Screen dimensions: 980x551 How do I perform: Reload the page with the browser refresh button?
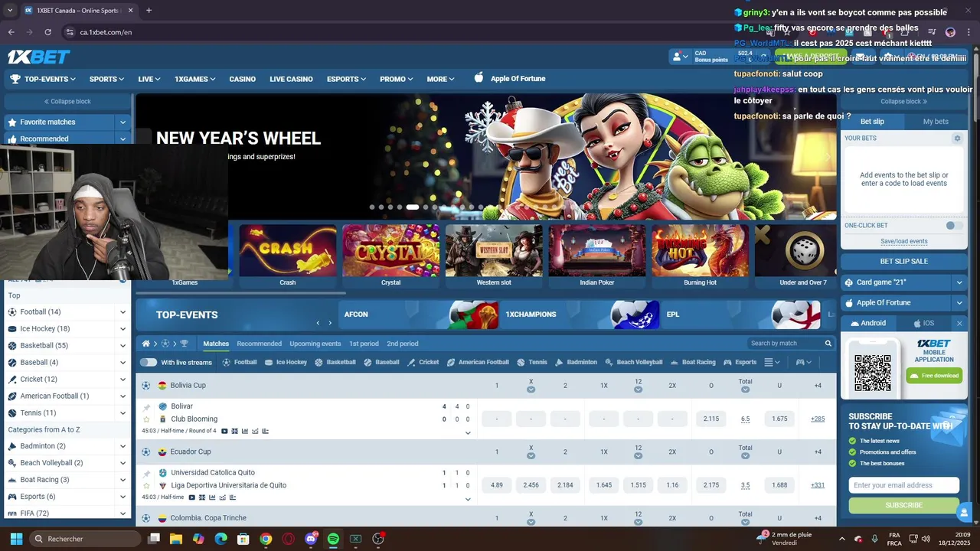(x=47, y=32)
